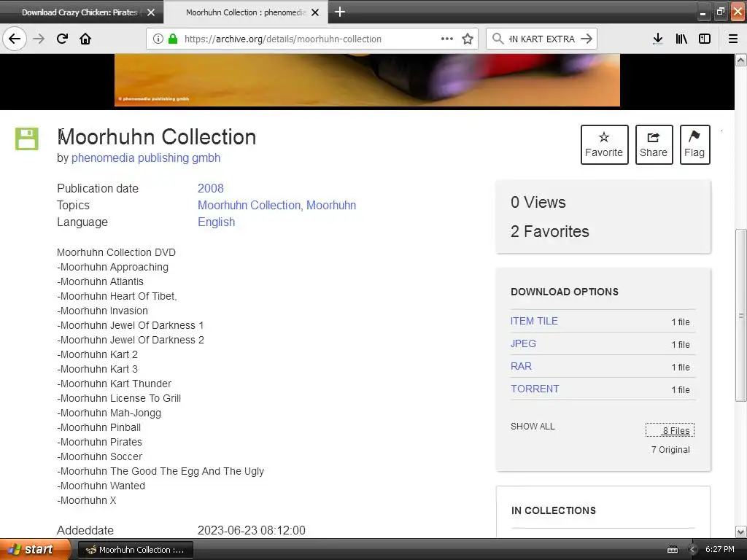The height and width of the screenshot is (560, 747).
Task: Show site information via the info icon
Action: tap(158, 39)
